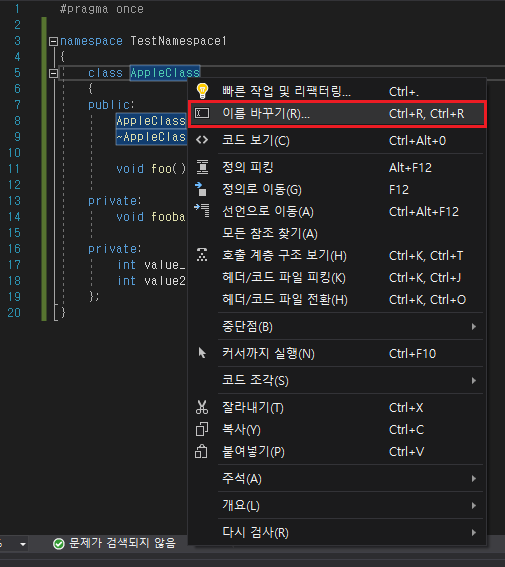
Task: Open 호출 계층 구조 보기(H)
Action: point(337,256)
